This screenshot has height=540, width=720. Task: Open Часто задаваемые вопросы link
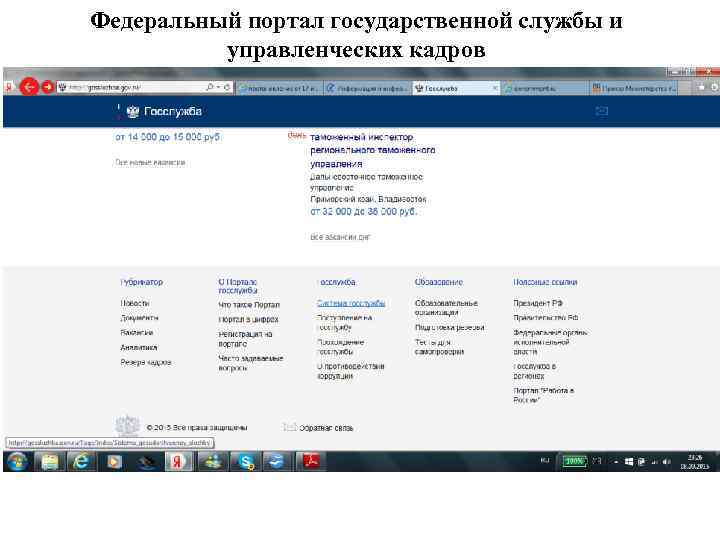pos(250,363)
